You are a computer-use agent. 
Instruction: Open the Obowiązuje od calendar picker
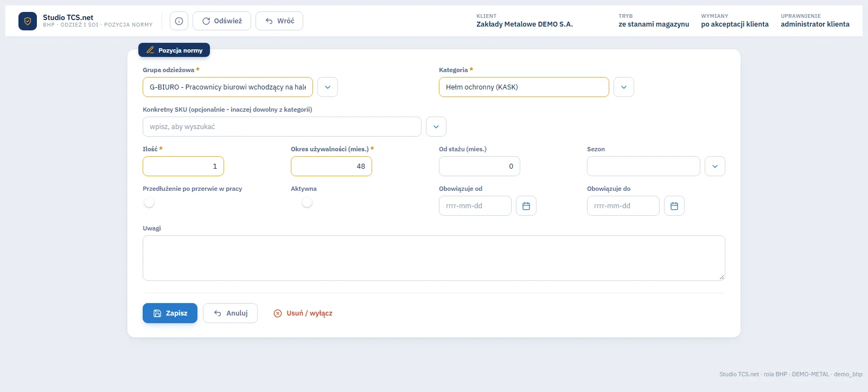pyautogui.click(x=526, y=206)
